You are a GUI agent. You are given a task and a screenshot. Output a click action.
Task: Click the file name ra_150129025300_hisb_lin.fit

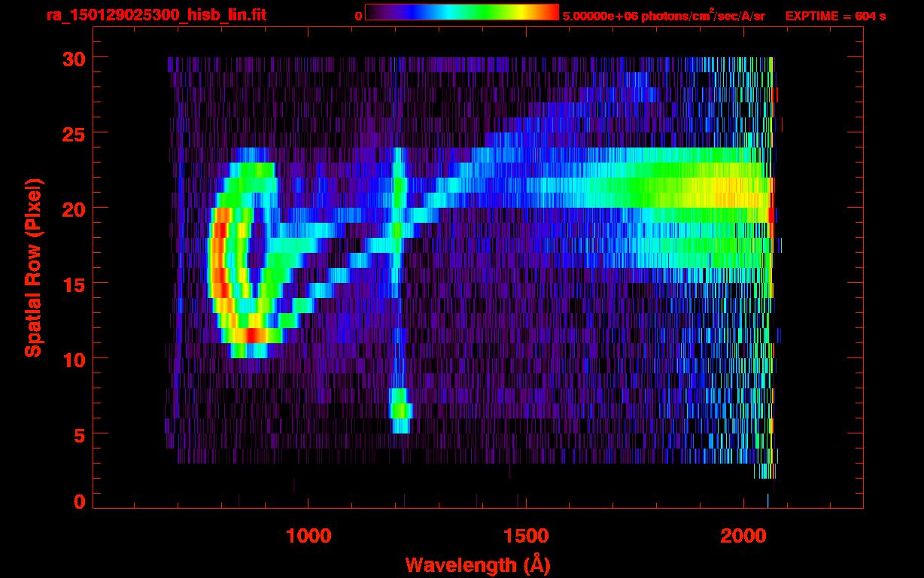pos(156,15)
